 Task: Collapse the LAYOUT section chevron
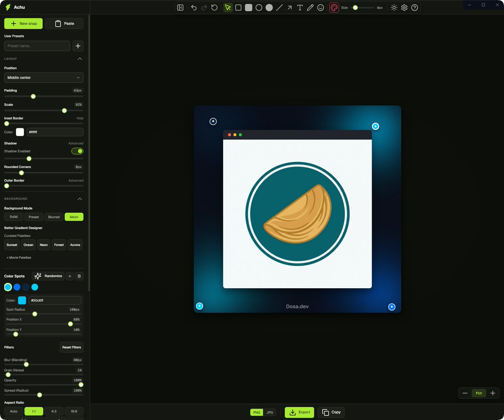pos(80,59)
